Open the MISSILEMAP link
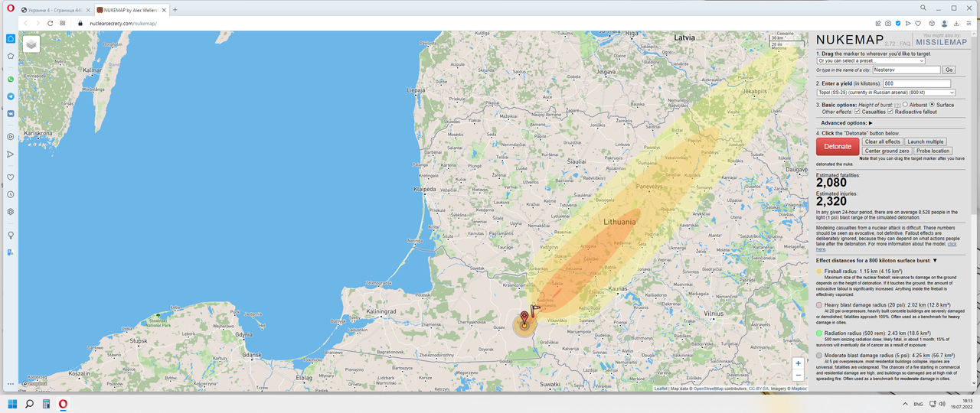This screenshot has width=980, height=413. [941, 43]
